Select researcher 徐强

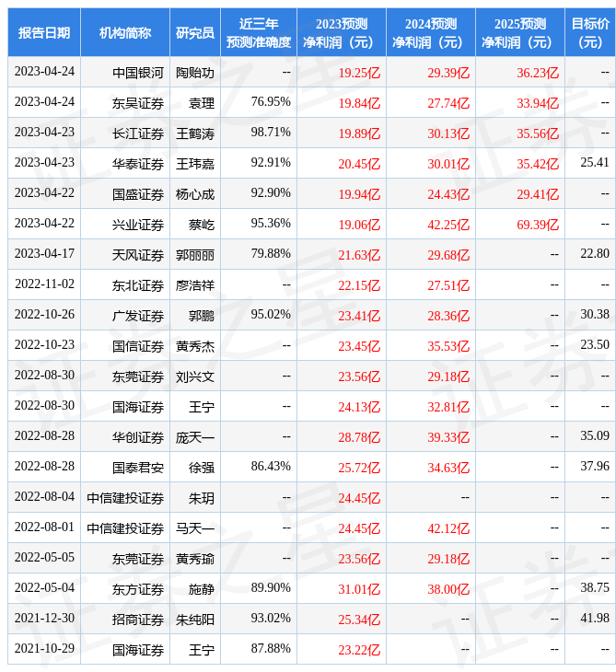[202, 468]
